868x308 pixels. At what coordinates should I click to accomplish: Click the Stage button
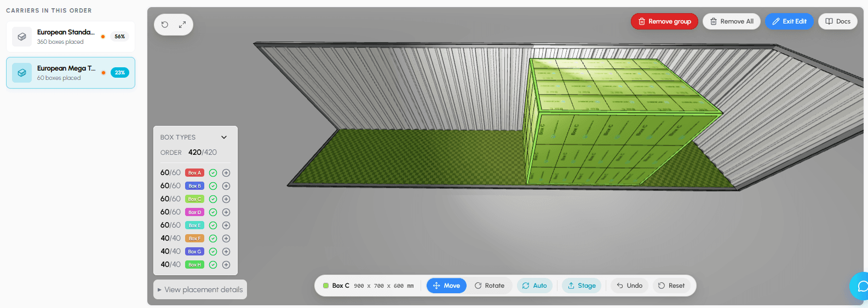coord(582,286)
